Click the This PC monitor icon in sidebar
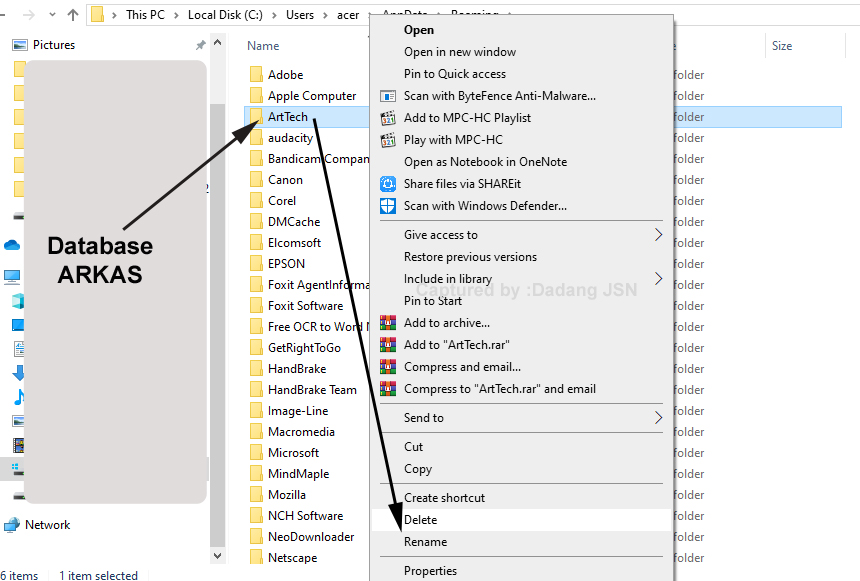 point(12,276)
